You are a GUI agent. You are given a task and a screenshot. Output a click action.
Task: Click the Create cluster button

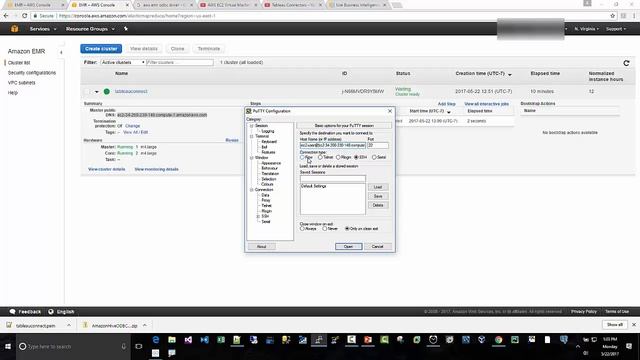[101, 49]
